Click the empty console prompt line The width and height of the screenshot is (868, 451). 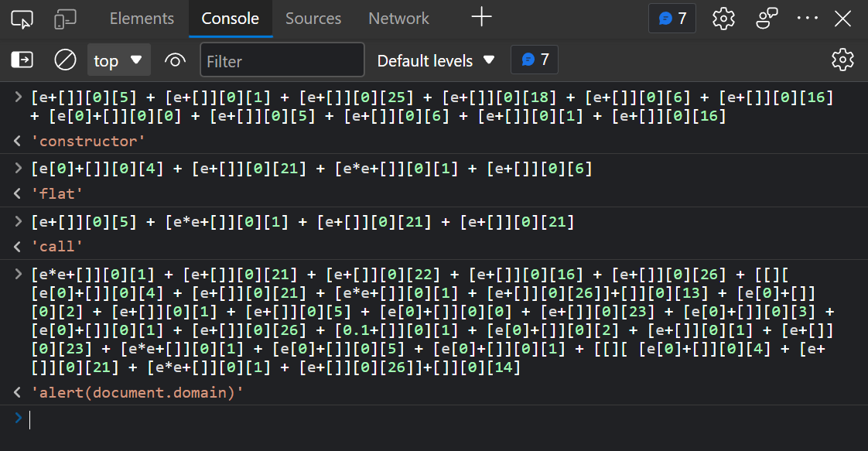[387, 419]
